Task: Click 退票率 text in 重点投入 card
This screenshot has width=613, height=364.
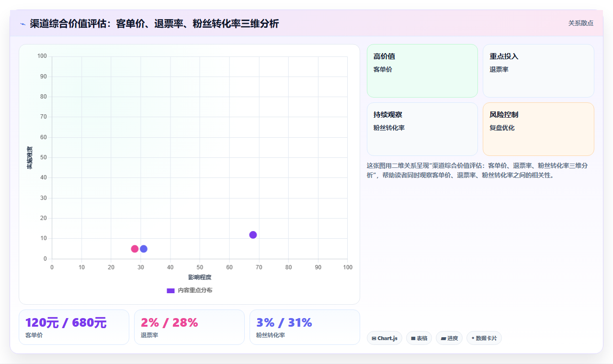Action: pos(499,69)
